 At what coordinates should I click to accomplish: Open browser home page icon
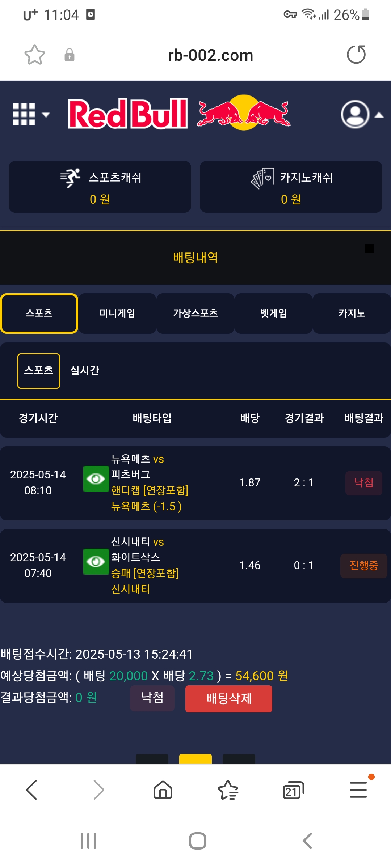[163, 790]
